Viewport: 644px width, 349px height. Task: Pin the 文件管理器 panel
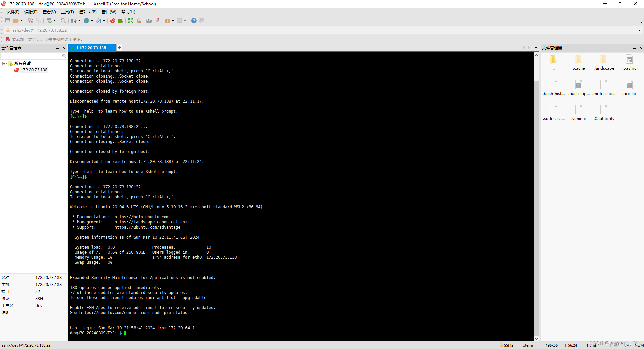coord(634,48)
